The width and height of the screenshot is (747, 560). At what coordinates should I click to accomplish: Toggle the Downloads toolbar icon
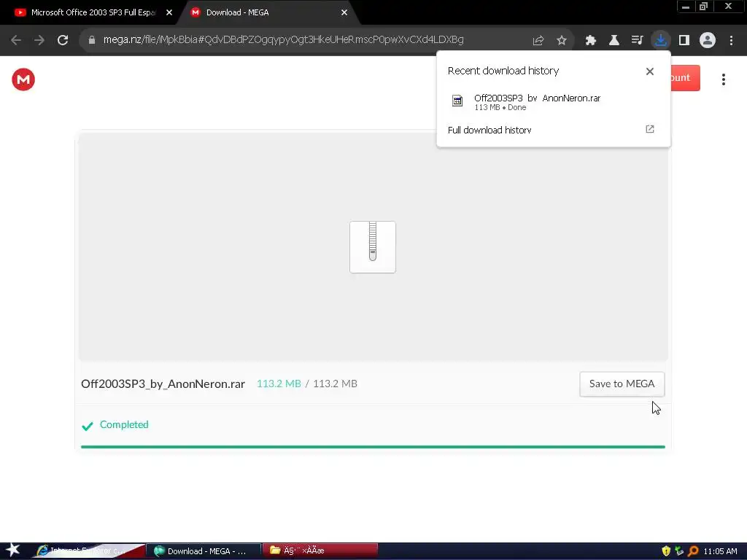[x=661, y=41]
